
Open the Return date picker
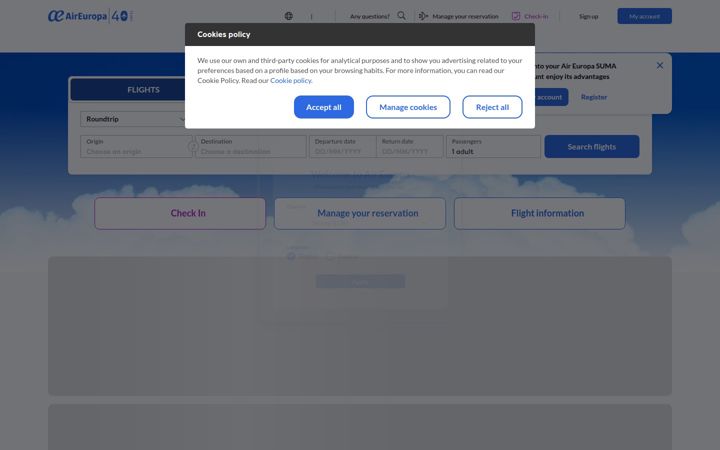coord(410,146)
